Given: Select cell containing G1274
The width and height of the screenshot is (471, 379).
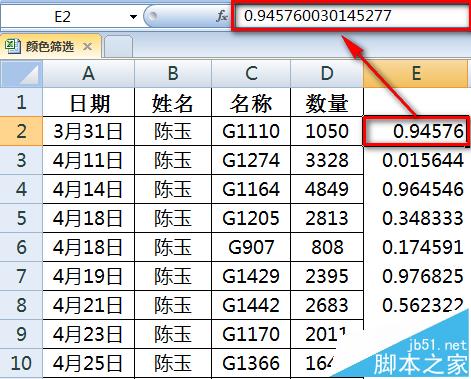Looking at the screenshot, I should pos(251,160).
